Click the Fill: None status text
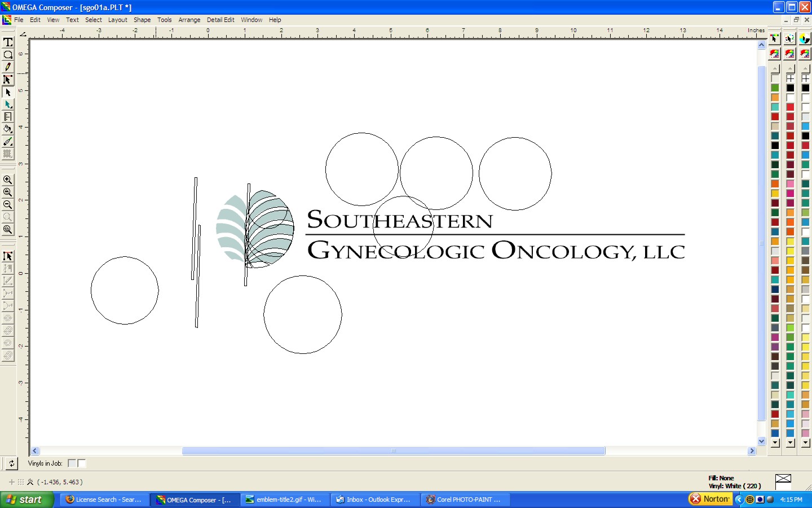Screen dimensions: 812x508 tap(721, 478)
